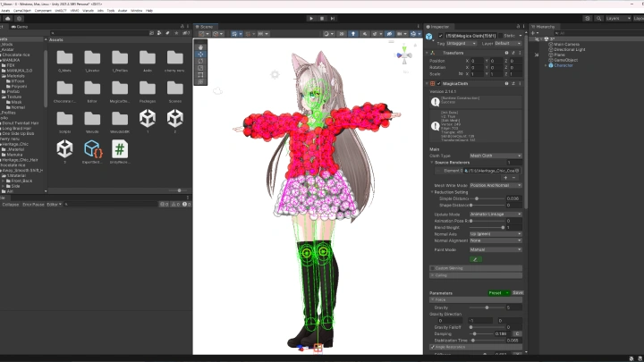
Task: Open the Layers dropdown in the top toolbar
Action: coord(618,19)
